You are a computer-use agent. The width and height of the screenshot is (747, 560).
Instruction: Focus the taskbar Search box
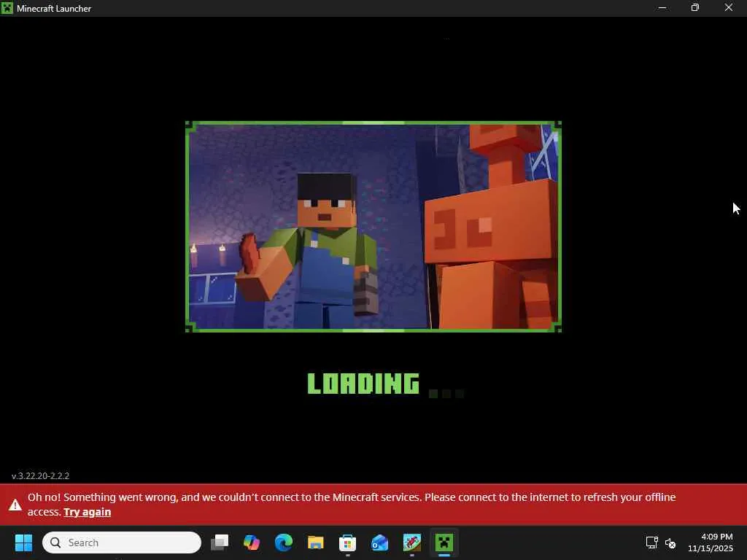tap(122, 542)
